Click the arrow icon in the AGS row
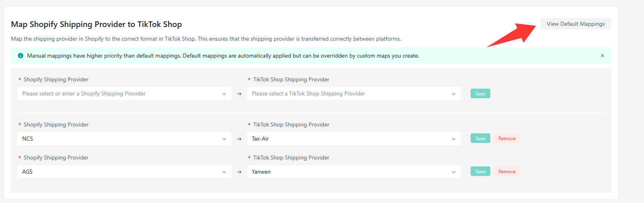 (x=239, y=172)
